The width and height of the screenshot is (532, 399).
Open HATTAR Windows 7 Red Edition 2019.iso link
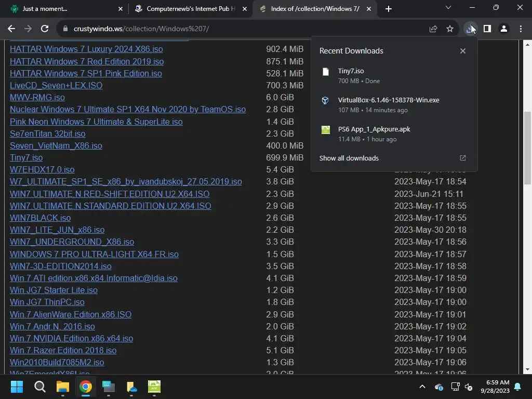point(87,61)
